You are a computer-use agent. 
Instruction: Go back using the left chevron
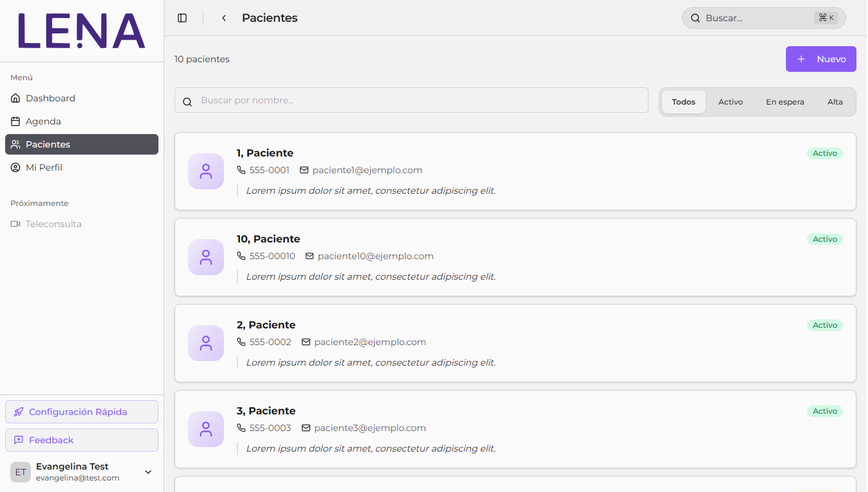pos(224,18)
